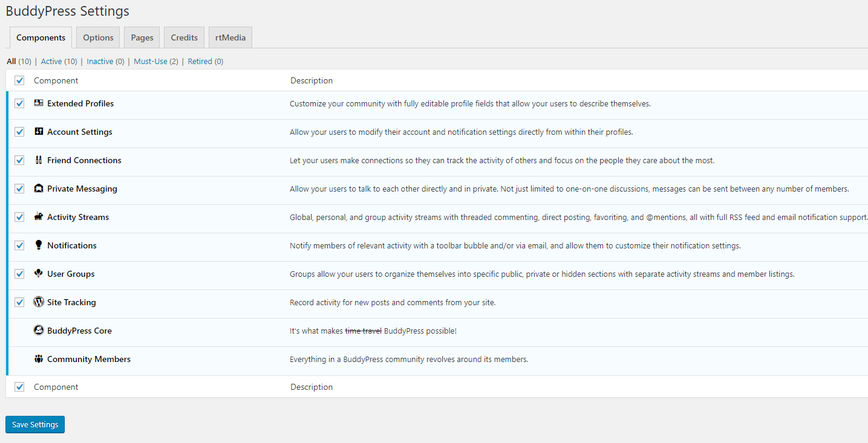The image size is (868, 443).
Task: Click the BuddyPress Core label
Action: click(79, 331)
